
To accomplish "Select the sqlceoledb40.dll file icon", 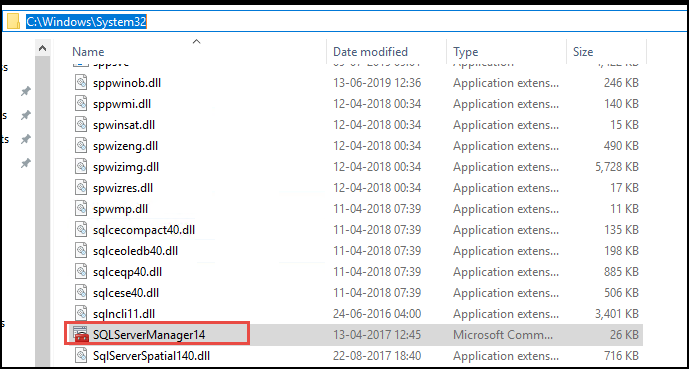I will (x=81, y=251).
